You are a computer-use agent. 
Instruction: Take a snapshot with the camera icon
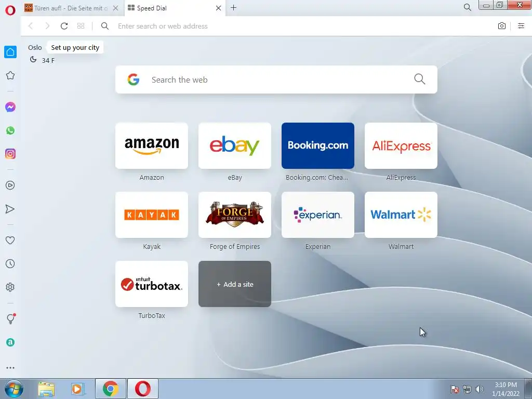(501, 26)
